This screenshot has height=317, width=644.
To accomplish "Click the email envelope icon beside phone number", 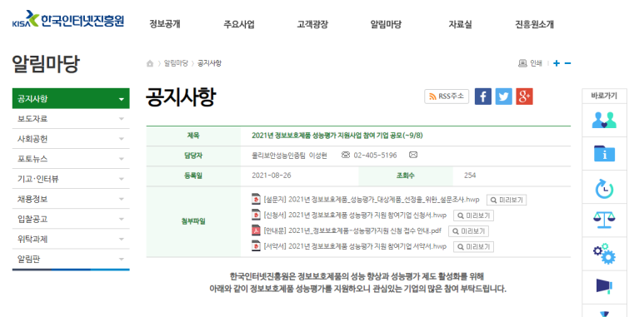I will pyautogui.click(x=413, y=155).
